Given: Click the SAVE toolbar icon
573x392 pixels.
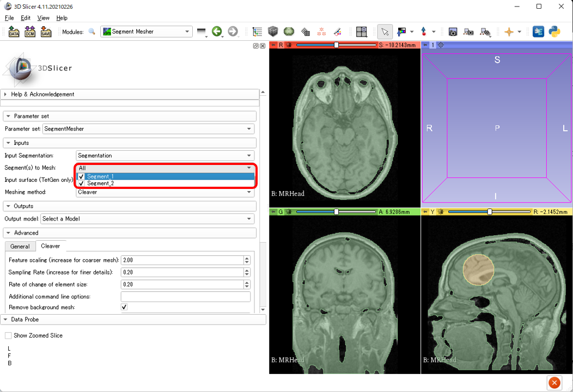Looking at the screenshot, I should pos(46,32).
